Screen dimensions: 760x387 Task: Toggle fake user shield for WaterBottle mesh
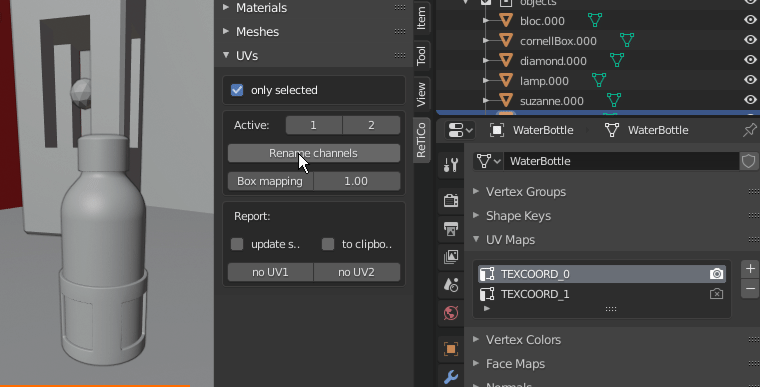(x=748, y=161)
